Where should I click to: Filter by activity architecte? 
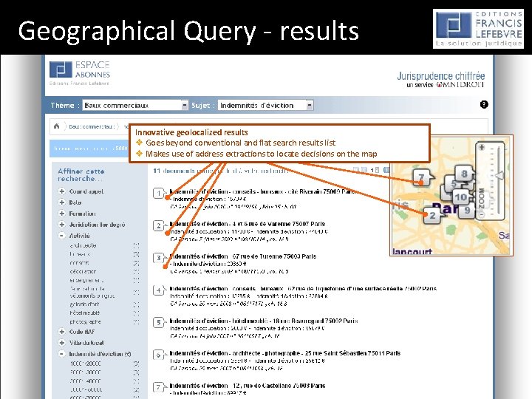tap(83, 245)
